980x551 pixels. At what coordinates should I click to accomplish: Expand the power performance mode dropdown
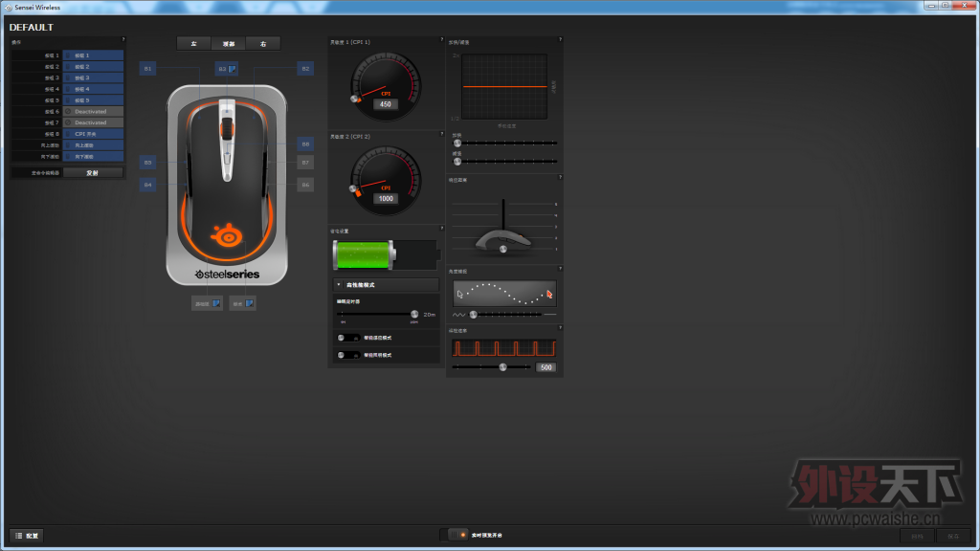pyautogui.click(x=386, y=285)
